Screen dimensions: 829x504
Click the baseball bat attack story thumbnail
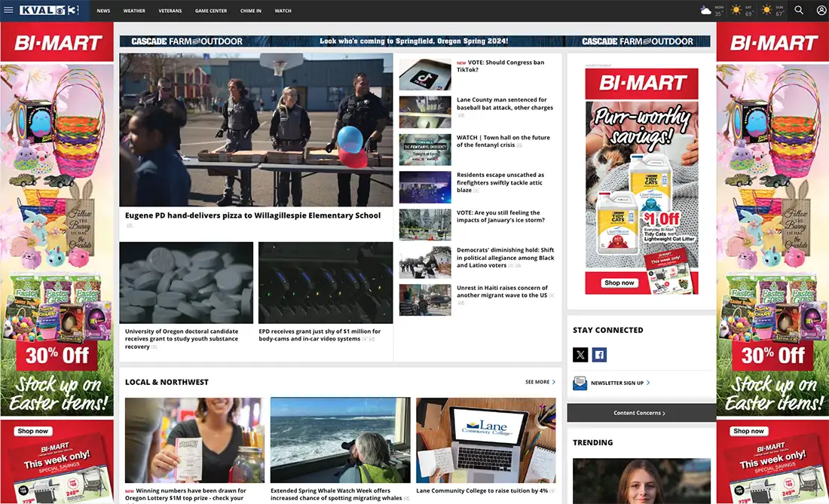[x=425, y=112]
